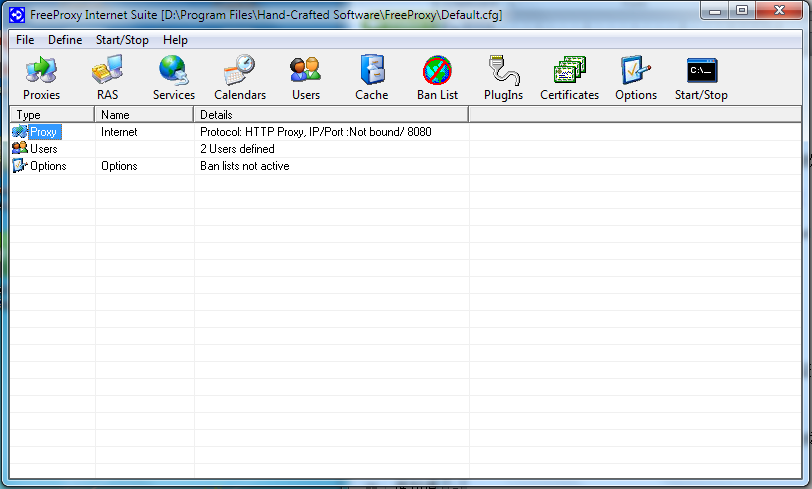Click the Internet name cell

(119, 132)
